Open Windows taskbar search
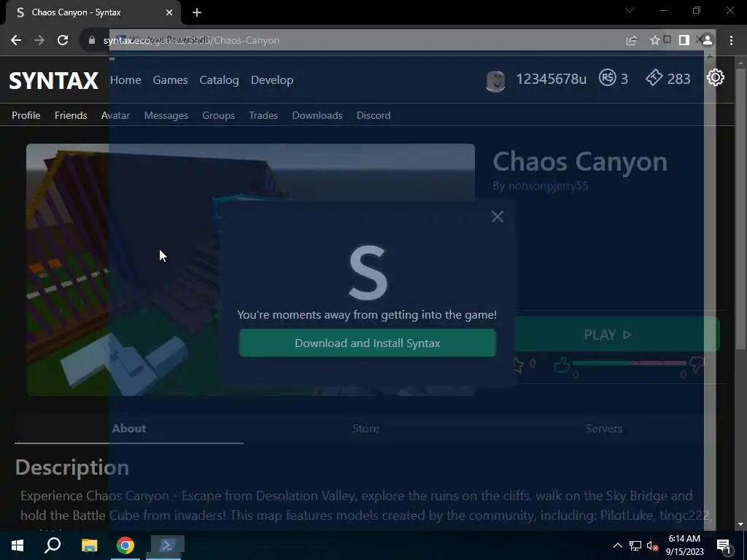Image resolution: width=747 pixels, height=560 pixels. pos(53,545)
